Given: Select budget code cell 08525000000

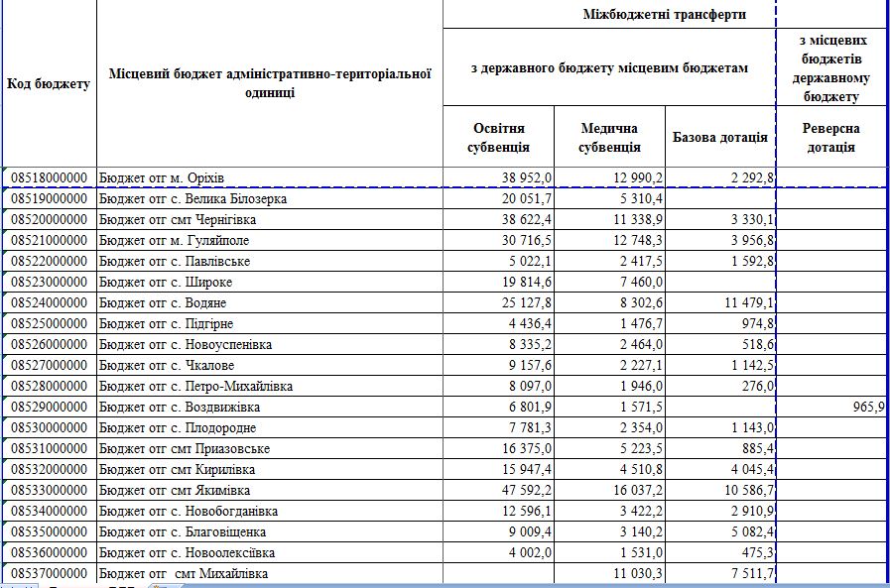Looking at the screenshot, I should coord(50,324).
